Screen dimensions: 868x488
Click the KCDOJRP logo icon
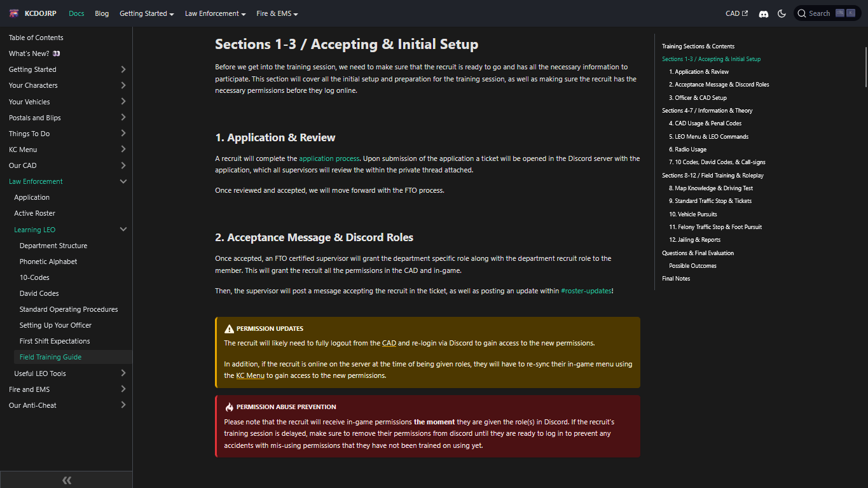[x=14, y=13]
